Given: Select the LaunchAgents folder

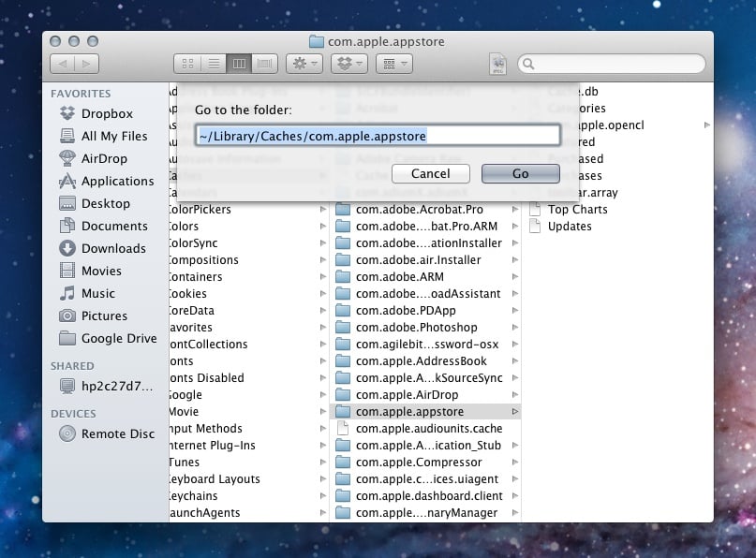Looking at the screenshot, I should point(248,513).
